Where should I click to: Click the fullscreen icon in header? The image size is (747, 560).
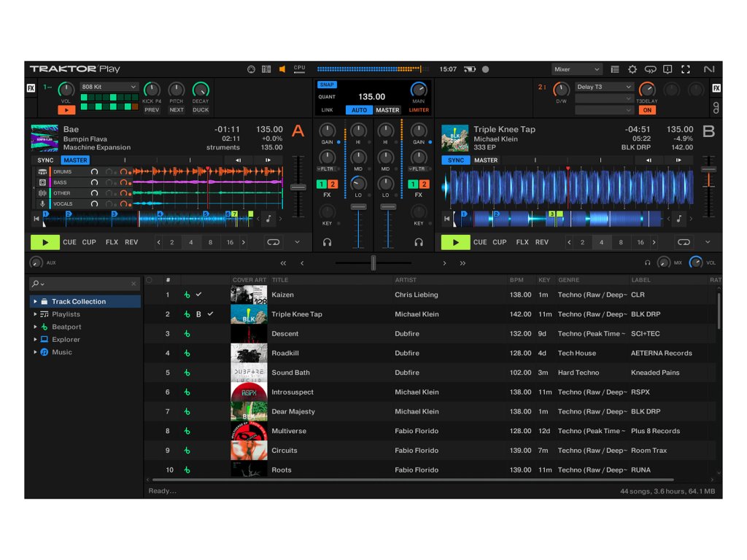[685, 69]
